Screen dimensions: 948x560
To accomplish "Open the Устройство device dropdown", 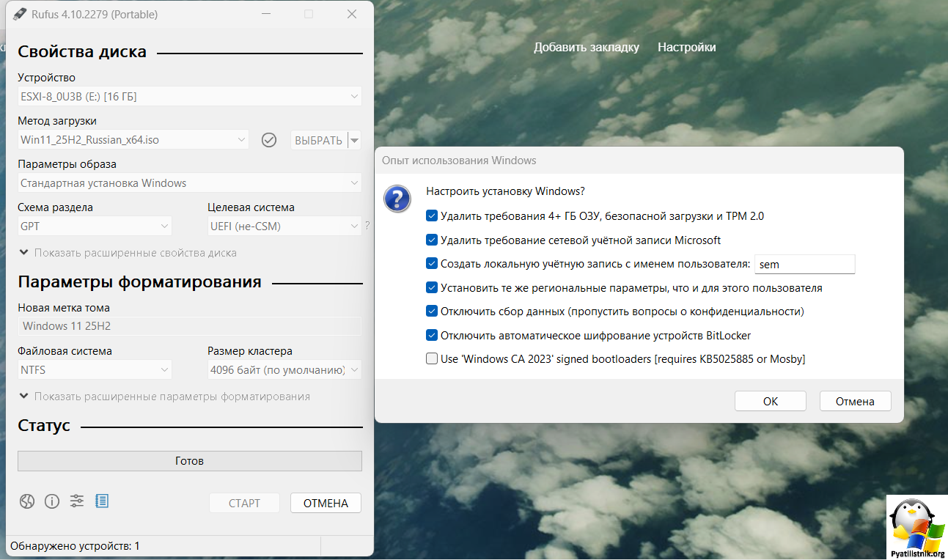I will (189, 96).
